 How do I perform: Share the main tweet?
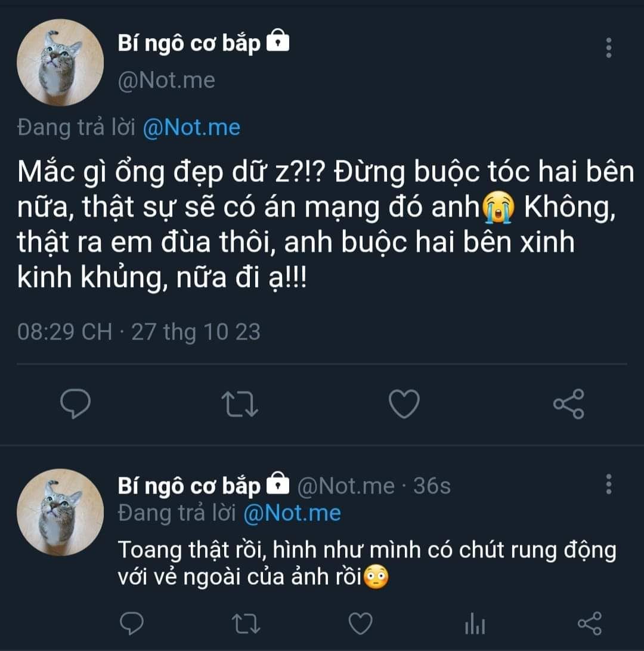click(x=568, y=404)
